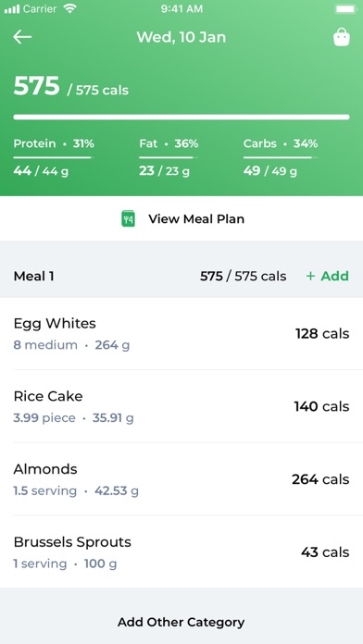Click the green meal plan book icon
This screenshot has height=644, width=363.
click(129, 219)
